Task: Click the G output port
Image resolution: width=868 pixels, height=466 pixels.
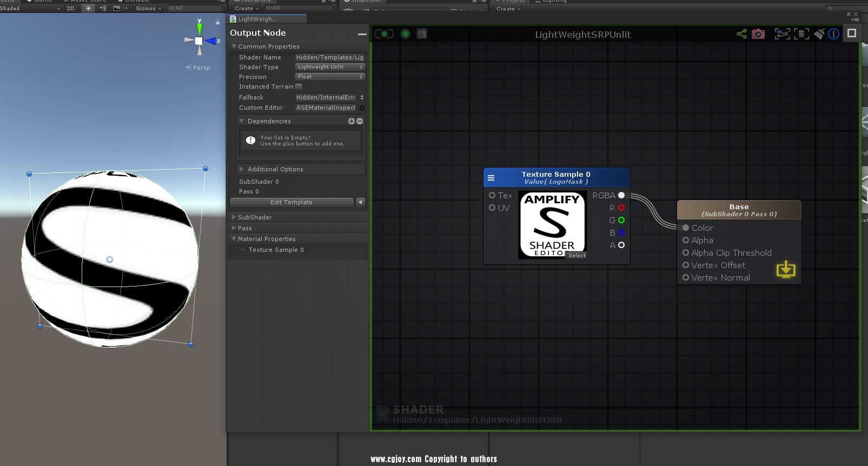Action: 621,220
